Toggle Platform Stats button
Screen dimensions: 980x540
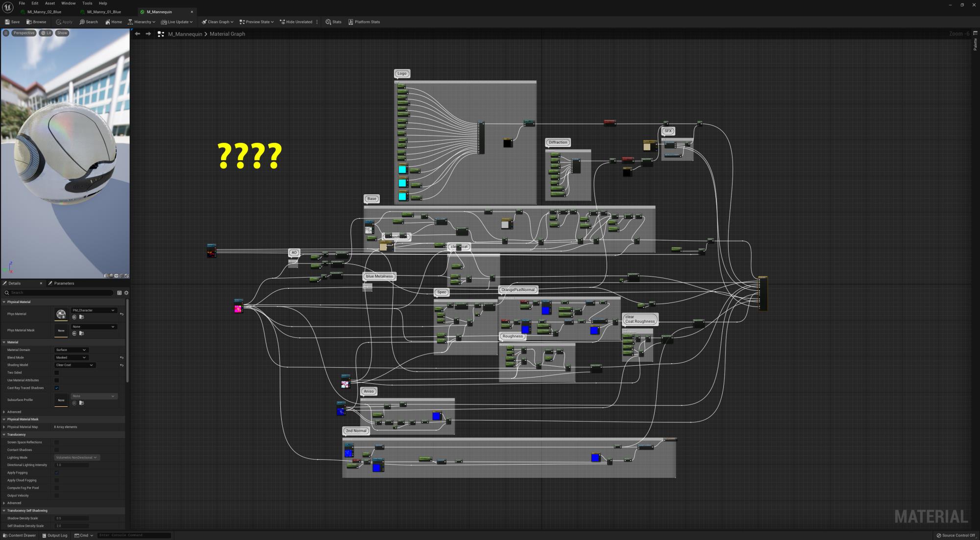[364, 22]
